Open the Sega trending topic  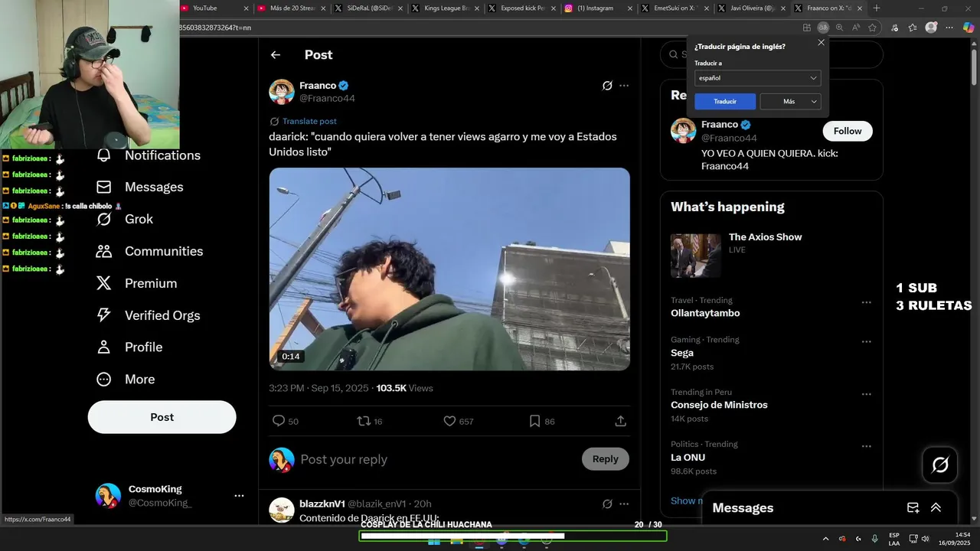pyautogui.click(x=682, y=353)
